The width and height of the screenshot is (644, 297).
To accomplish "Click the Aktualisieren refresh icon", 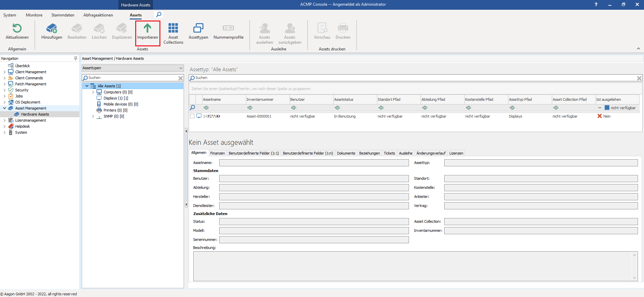I will (17, 28).
